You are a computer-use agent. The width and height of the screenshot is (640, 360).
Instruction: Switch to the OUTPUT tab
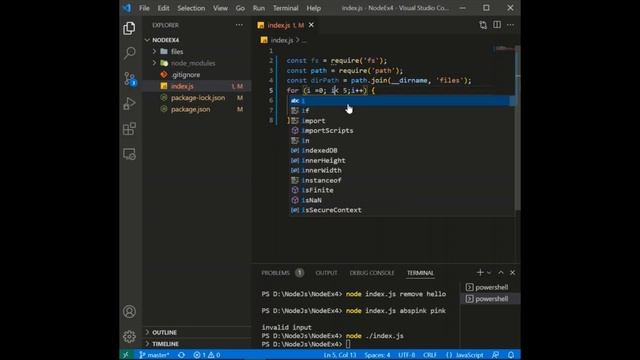326,273
